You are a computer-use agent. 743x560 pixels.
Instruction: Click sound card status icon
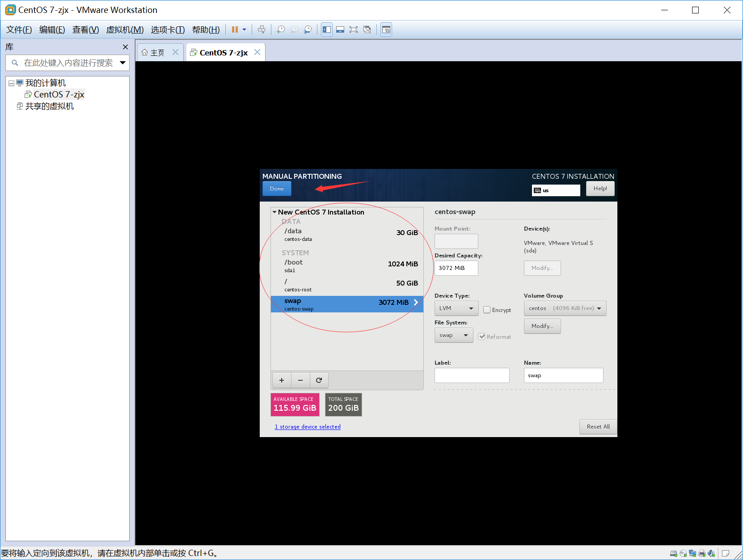[711, 553]
